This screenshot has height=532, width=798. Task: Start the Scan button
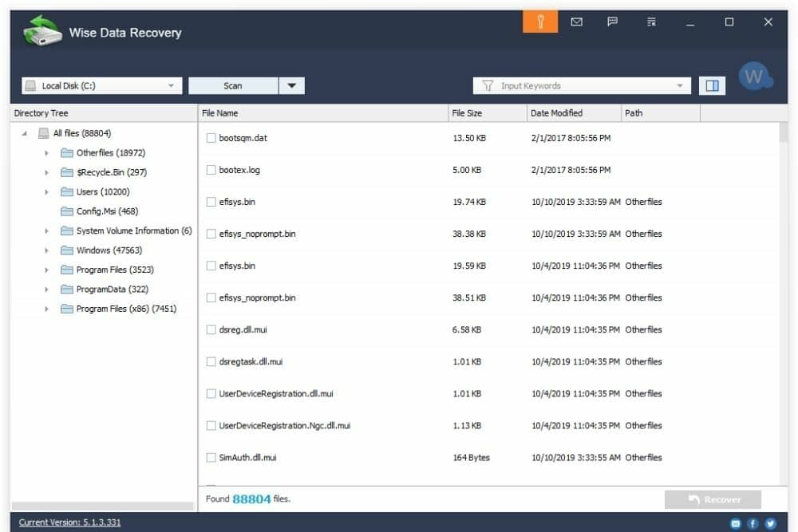click(233, 85)
